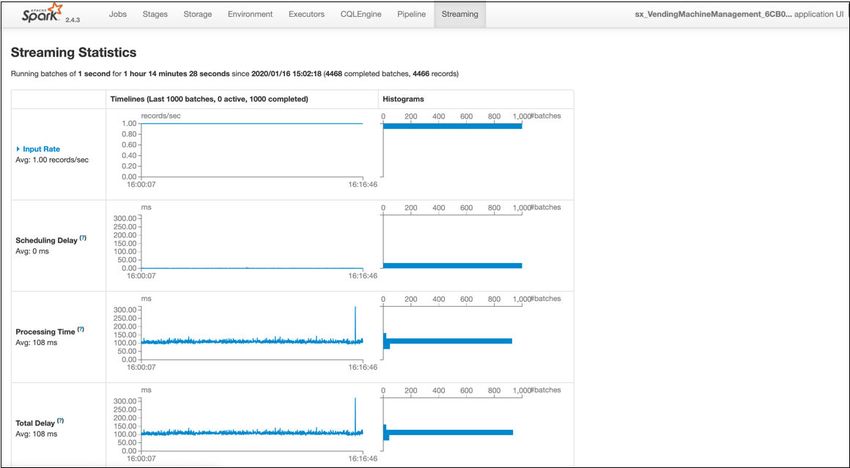Click the Total Delay help tooltip icon
The image size is (850, 468).
(60, 420)
